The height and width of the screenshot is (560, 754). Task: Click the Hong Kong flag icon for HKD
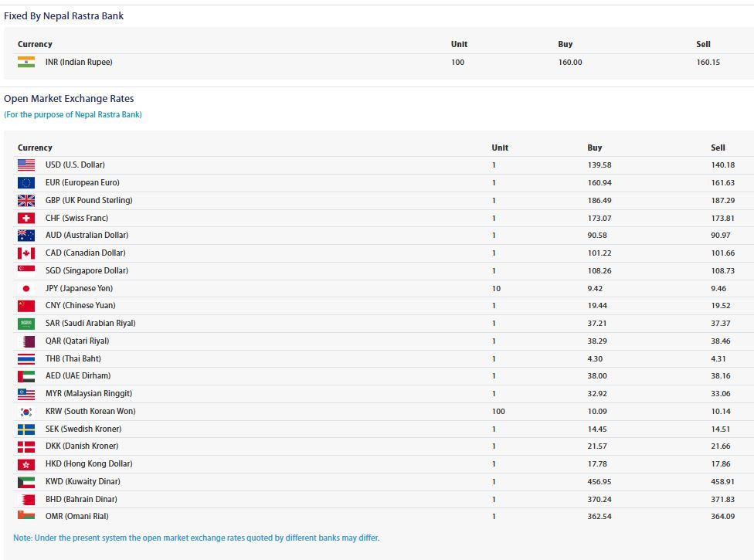click(26, 464)
